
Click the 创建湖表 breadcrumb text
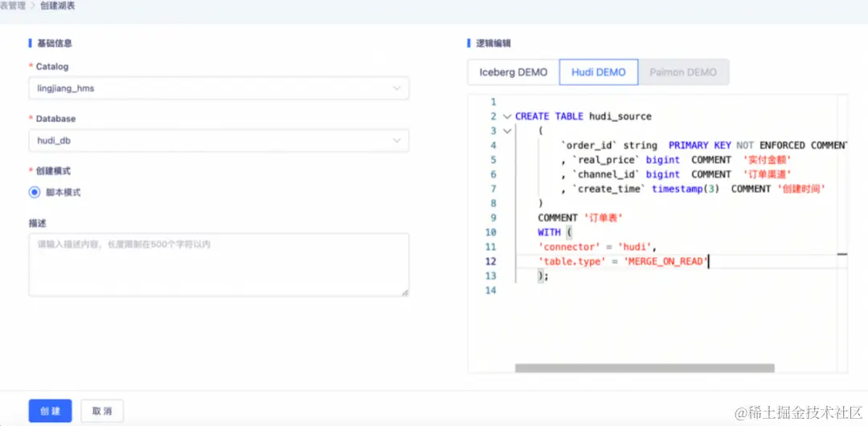(58, 6)
